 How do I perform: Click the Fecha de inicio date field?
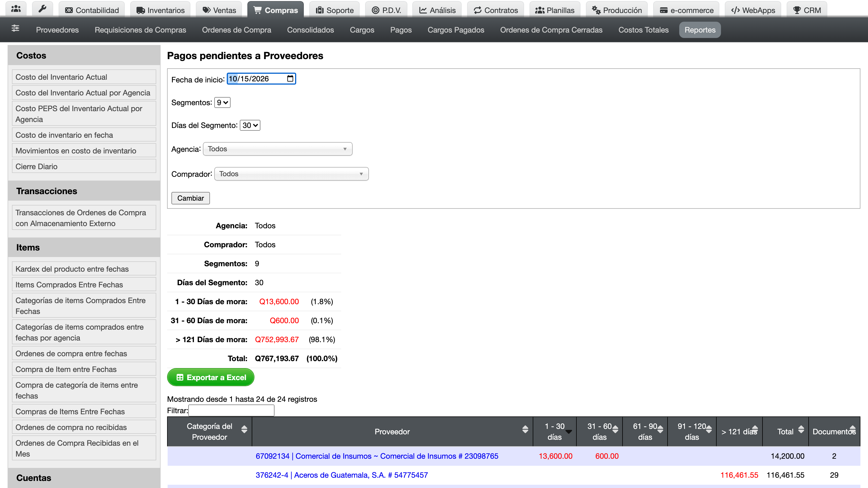click(x=261, y=78)
